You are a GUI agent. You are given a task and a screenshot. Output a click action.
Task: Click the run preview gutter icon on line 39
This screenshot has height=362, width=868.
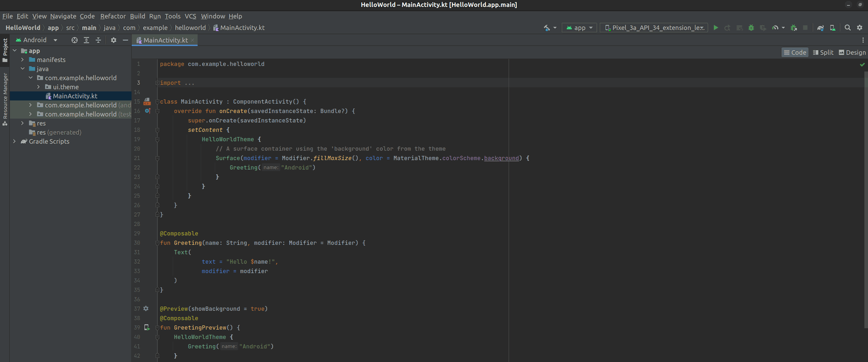[147, 327]
